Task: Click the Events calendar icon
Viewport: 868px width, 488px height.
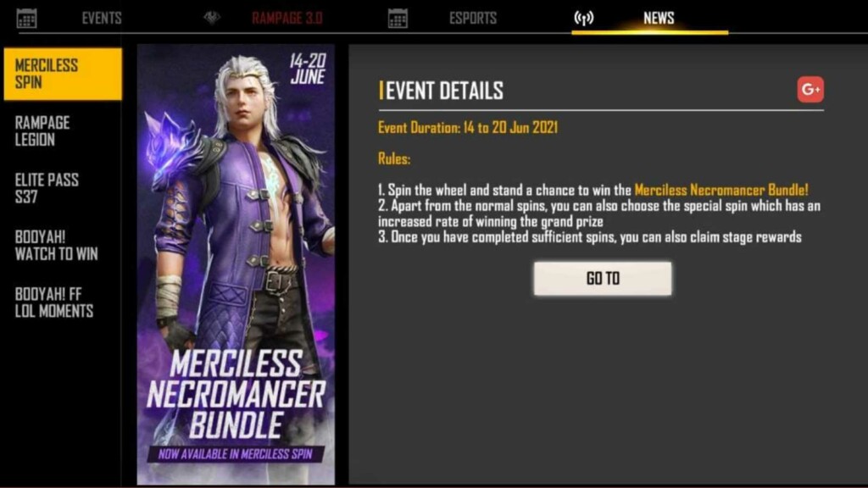Action: 26,19
